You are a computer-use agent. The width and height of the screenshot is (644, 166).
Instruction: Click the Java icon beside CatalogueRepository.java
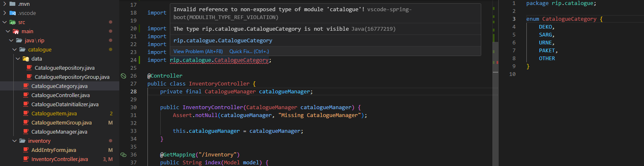coord(29,68)
